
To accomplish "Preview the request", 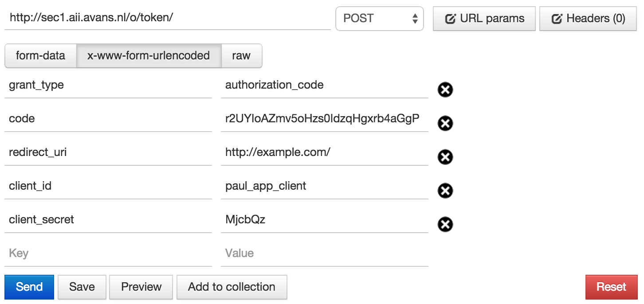I will tap(141, 287).
